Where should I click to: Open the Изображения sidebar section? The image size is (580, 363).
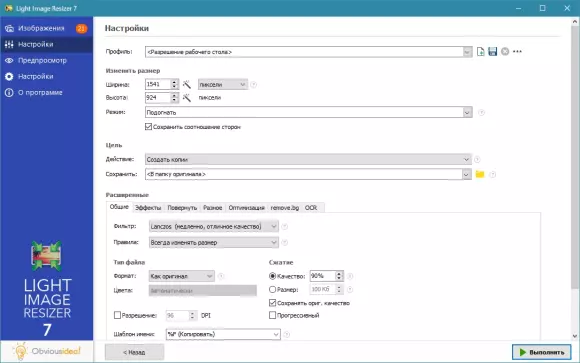(41, 28)
